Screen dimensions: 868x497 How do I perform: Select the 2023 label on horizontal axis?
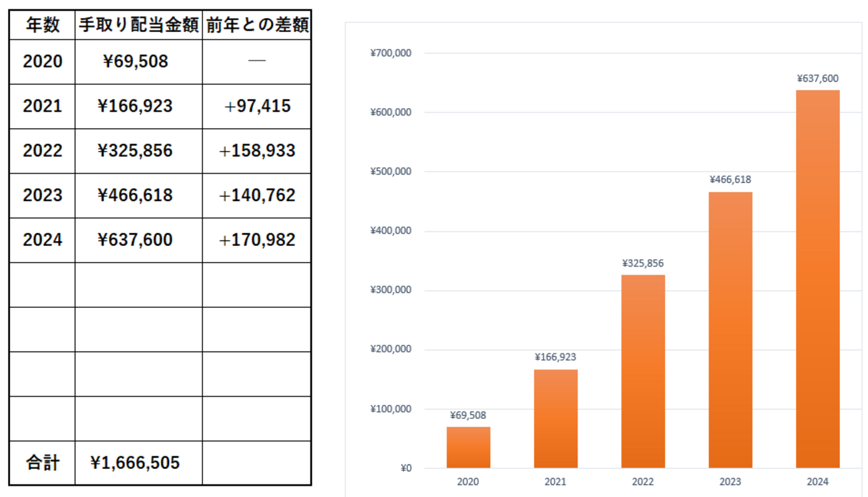(x=731, y=481)
